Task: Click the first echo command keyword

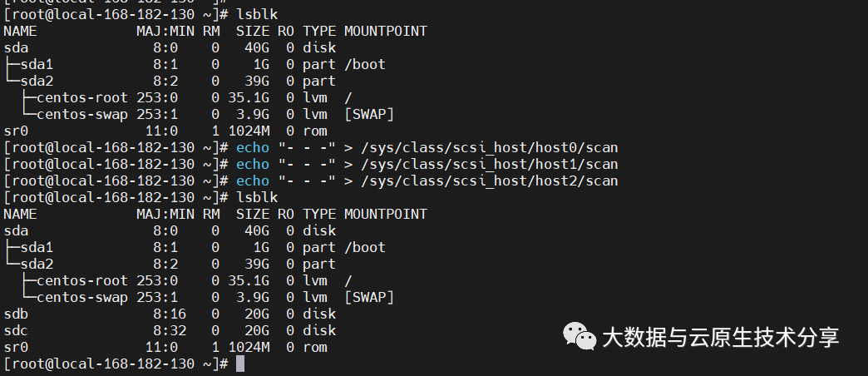Action: coord(253,147)
